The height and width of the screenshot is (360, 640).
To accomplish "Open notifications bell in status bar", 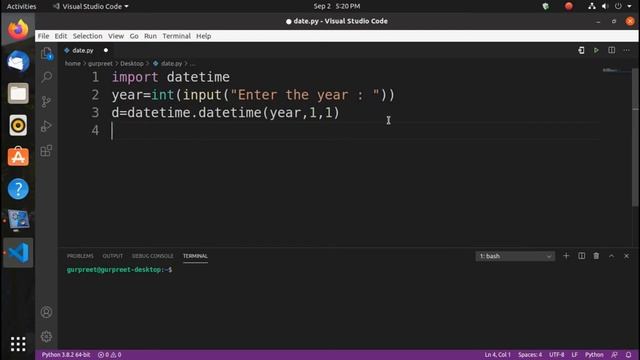I will point(629,355).
